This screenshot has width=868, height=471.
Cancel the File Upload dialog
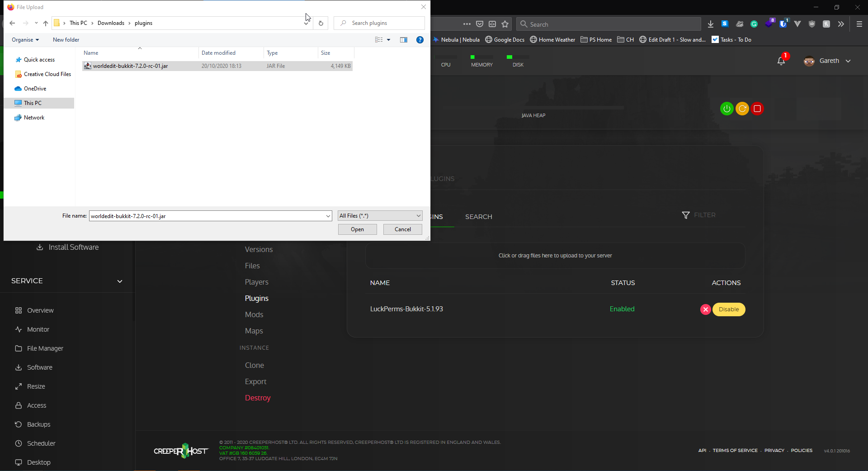click(x=402, y=229)
